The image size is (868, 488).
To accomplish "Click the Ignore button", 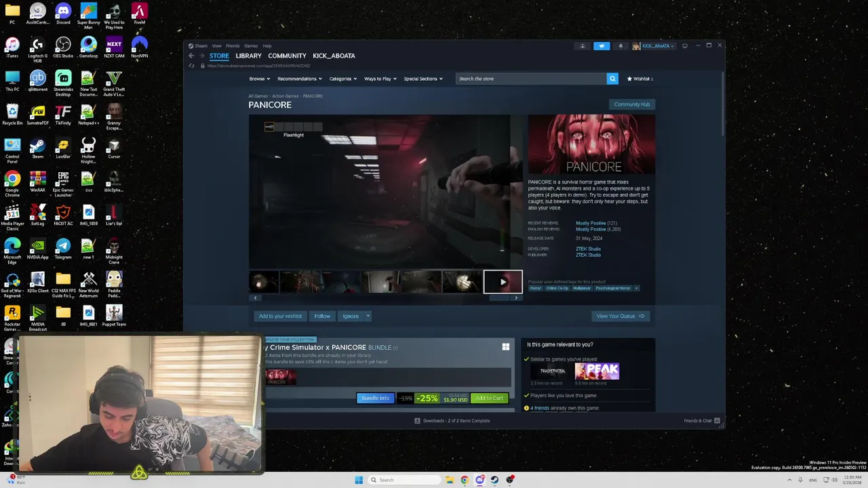I will (x=351, y=316).
